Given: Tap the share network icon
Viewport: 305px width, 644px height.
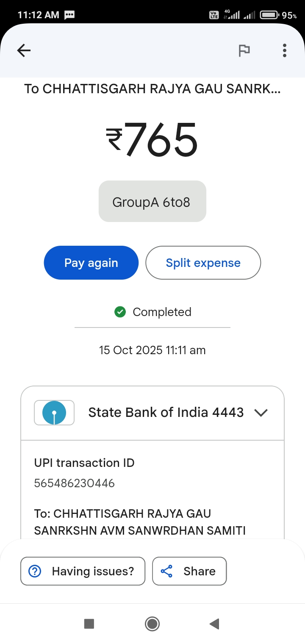Looking at the screenshot, I should (x=166, y=571).
